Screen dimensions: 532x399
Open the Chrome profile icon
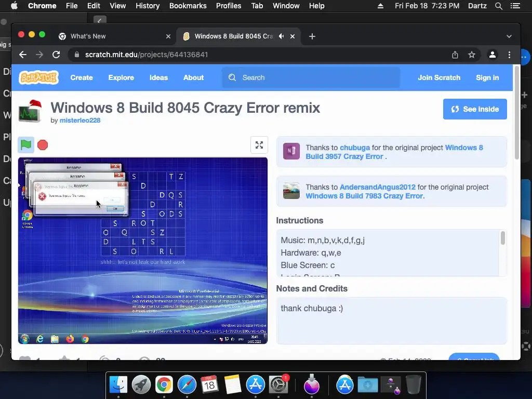(493, 55)
